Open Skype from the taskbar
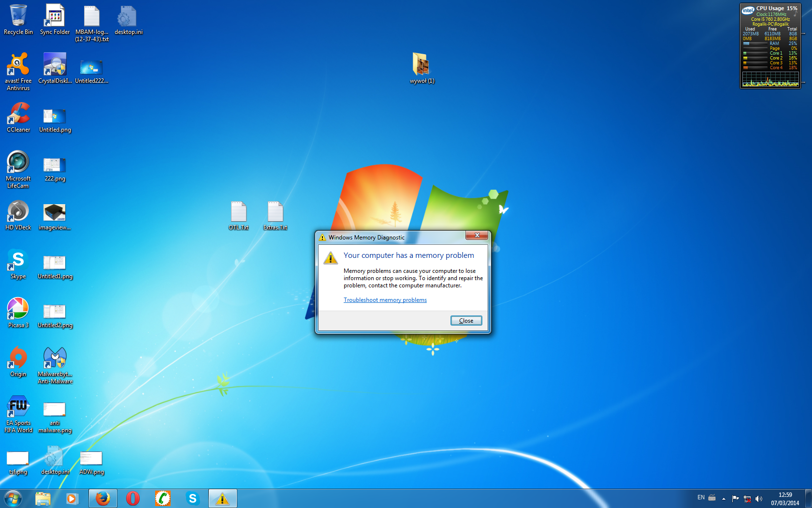Image resolution: width=812 pixels, height=508 pixels. (193, 498)
